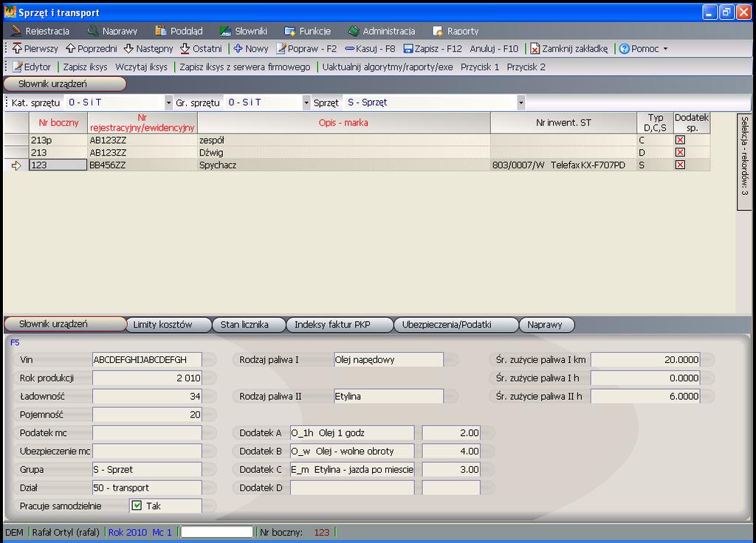Sort by the Nr boczny column header
Image resolution: width=756 pixels, height=543 pixels.
pos(58,123)
